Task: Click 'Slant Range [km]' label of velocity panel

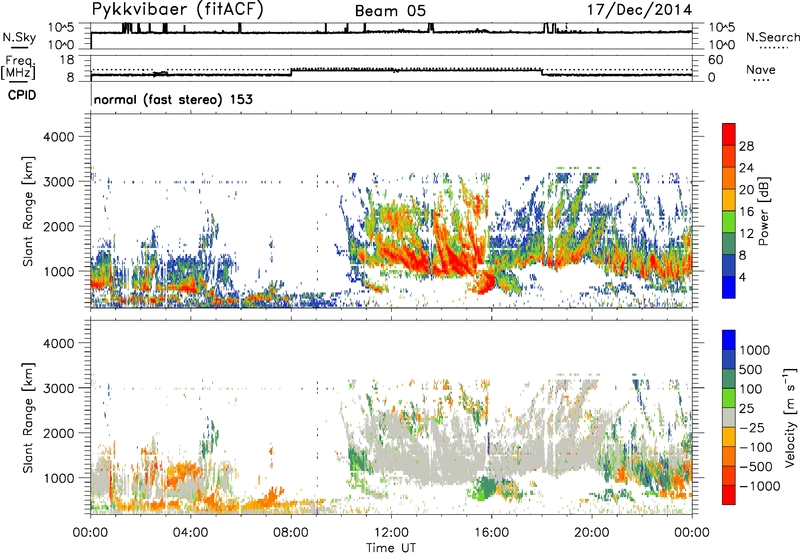Action: pos(28,417)
